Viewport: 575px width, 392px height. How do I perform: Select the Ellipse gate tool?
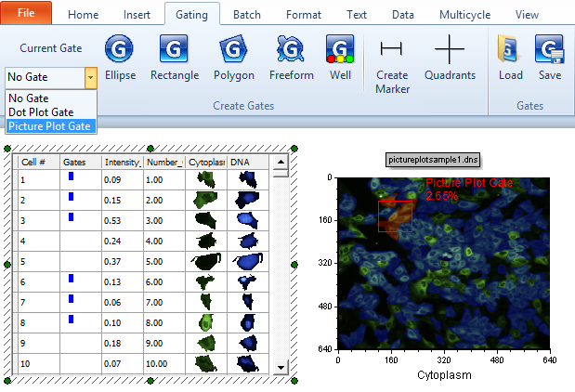[x=120, y=57]
